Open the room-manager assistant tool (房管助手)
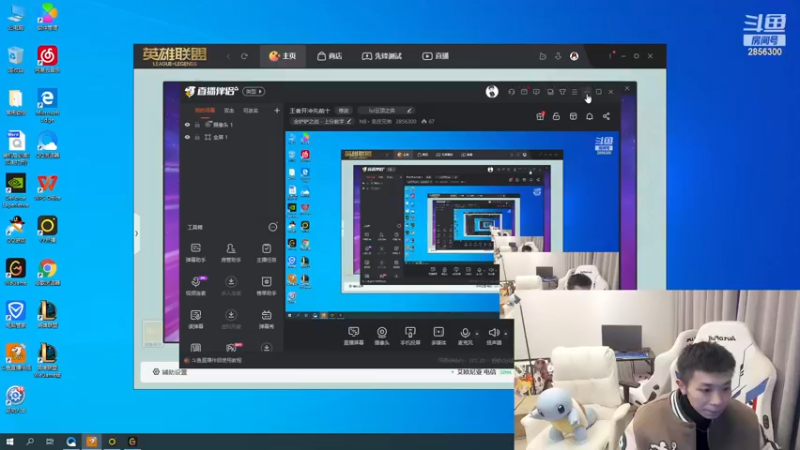Viewport: 800px width, 450px height. pyautogui.click(x=231, y=253)
